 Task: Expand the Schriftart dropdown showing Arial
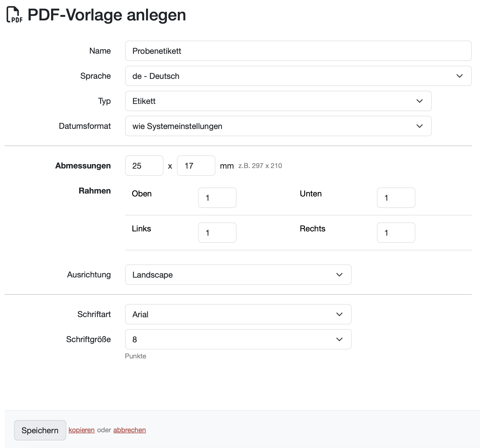(x=238, y=315)
